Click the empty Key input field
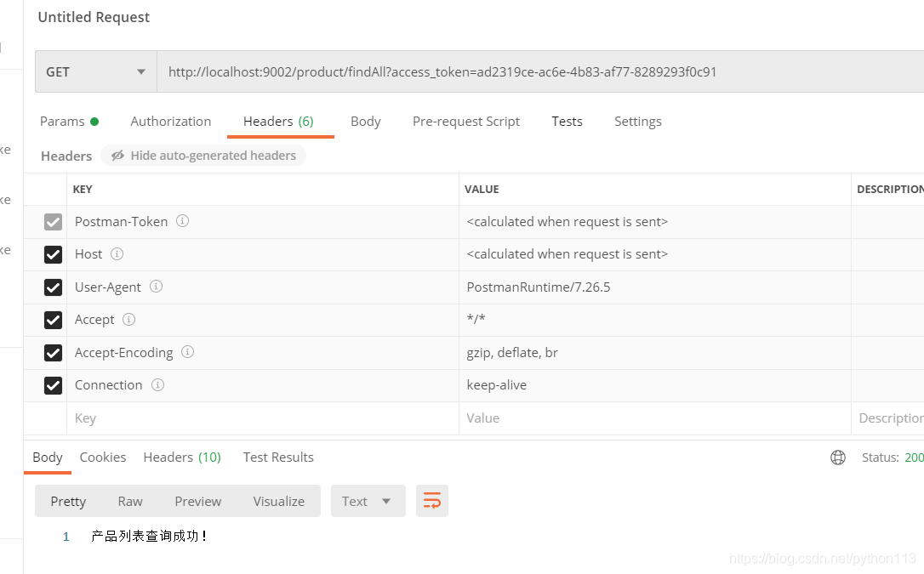Screen dimensions: 924x574 263,418
